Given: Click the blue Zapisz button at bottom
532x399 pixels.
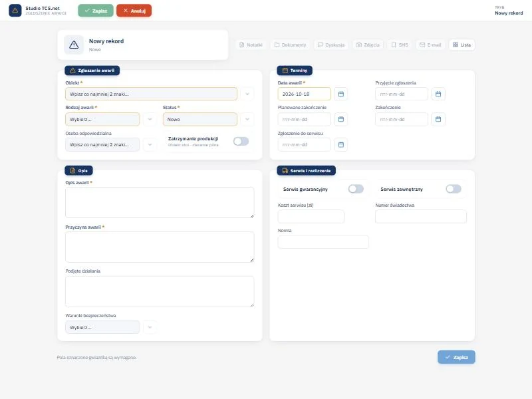Looking at the screenshot, I should [x=456, y=357].
